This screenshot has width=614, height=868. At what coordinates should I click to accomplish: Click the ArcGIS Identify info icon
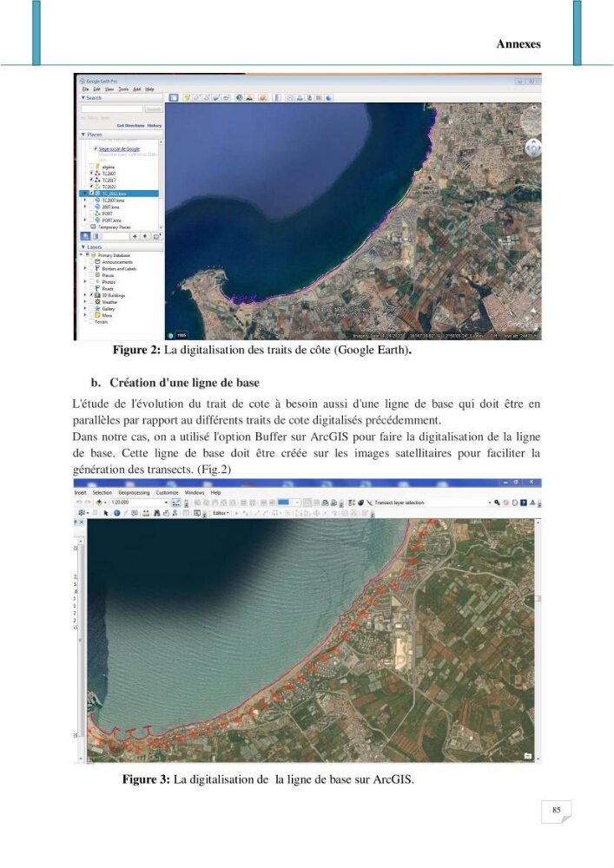[x=117, y=513]
